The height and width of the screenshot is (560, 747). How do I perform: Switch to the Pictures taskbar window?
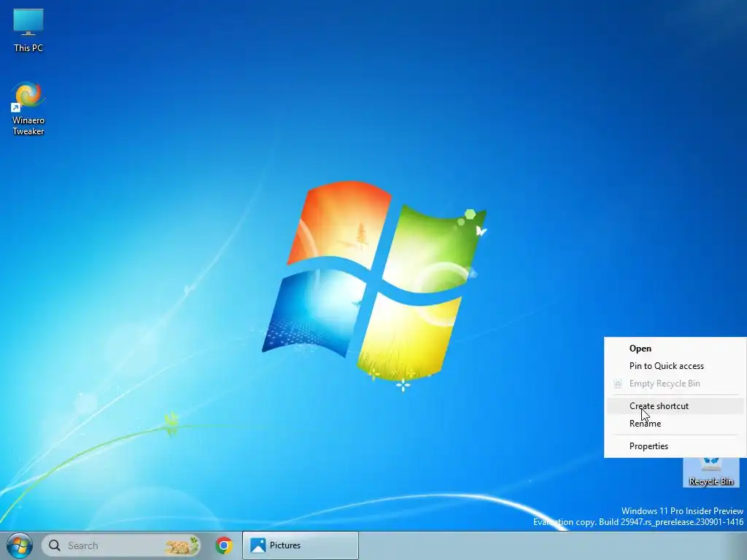(x=301, y=545)
